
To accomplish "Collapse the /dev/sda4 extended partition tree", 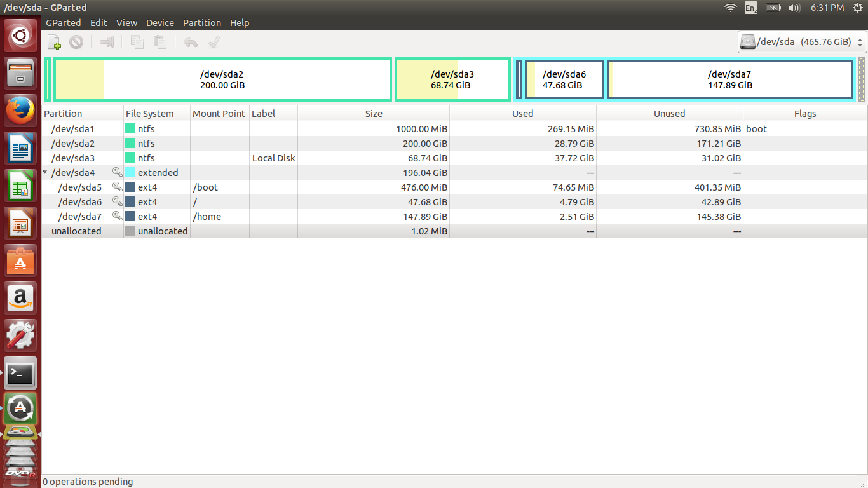I will click(45, 172).
